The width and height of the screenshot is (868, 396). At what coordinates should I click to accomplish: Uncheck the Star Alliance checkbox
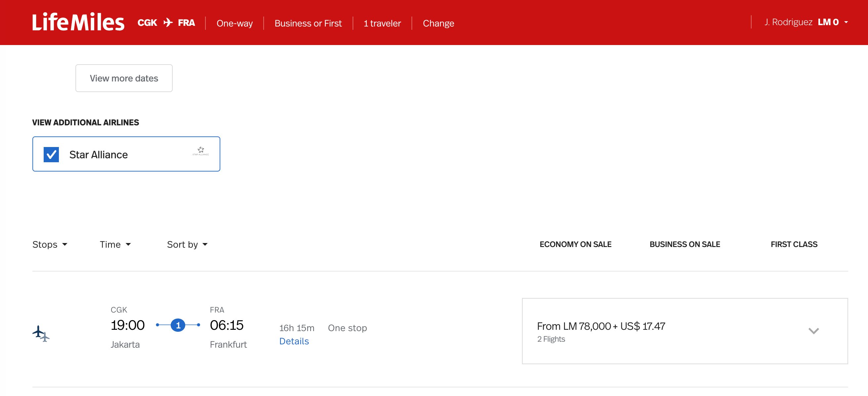click(x=51, y=155)
